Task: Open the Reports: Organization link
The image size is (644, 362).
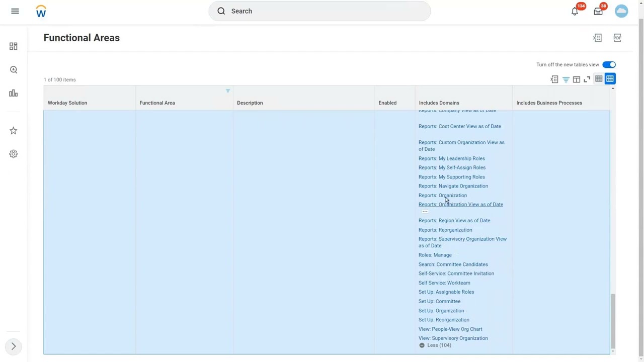Action: [443, 196]
